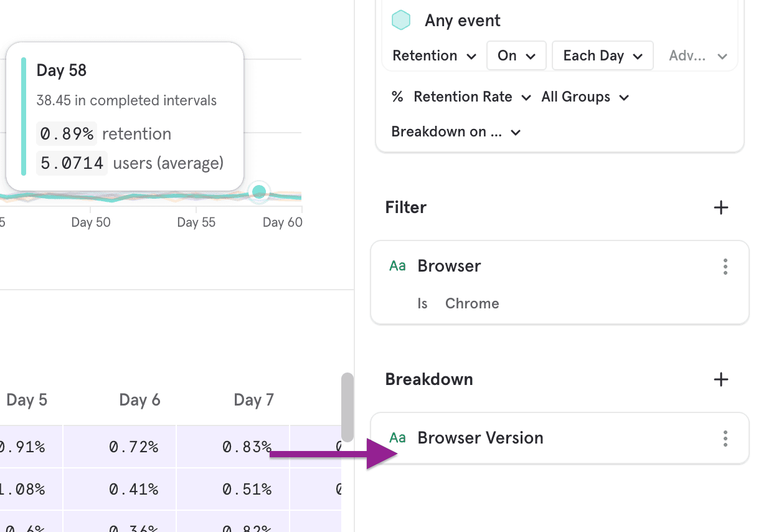Click the Aa icon beside Browser filter
The width and height of the screenshot is (761, 532).
click(x=397, y=266)
